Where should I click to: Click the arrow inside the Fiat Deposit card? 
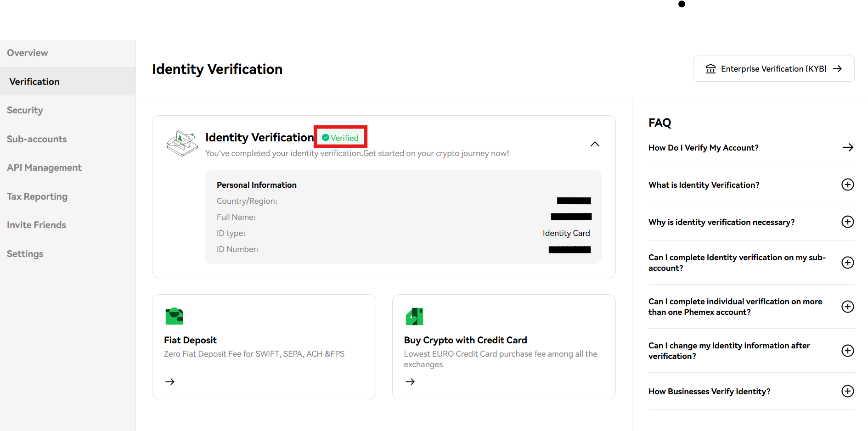[x=169, y=381]
